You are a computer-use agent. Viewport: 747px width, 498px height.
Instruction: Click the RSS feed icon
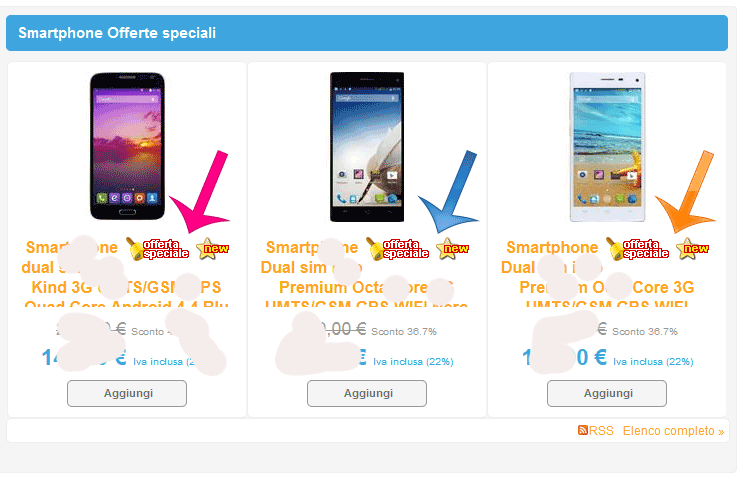click(583, 430)
